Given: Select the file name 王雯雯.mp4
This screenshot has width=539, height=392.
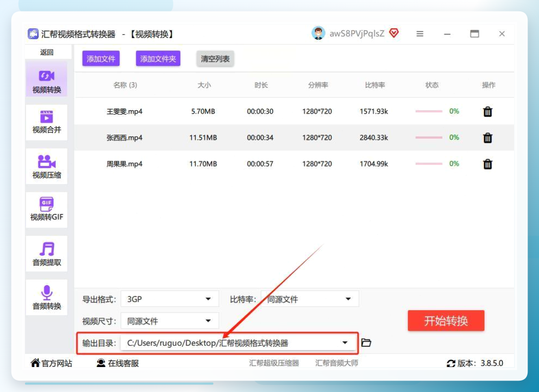Looking at the screenshot, I should [x=124, y=111].
